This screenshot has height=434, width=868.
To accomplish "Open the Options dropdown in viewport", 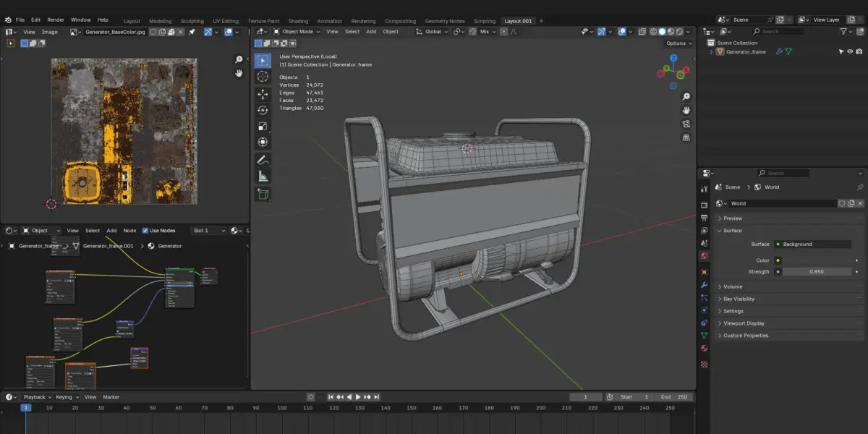I will click(678, 43).
